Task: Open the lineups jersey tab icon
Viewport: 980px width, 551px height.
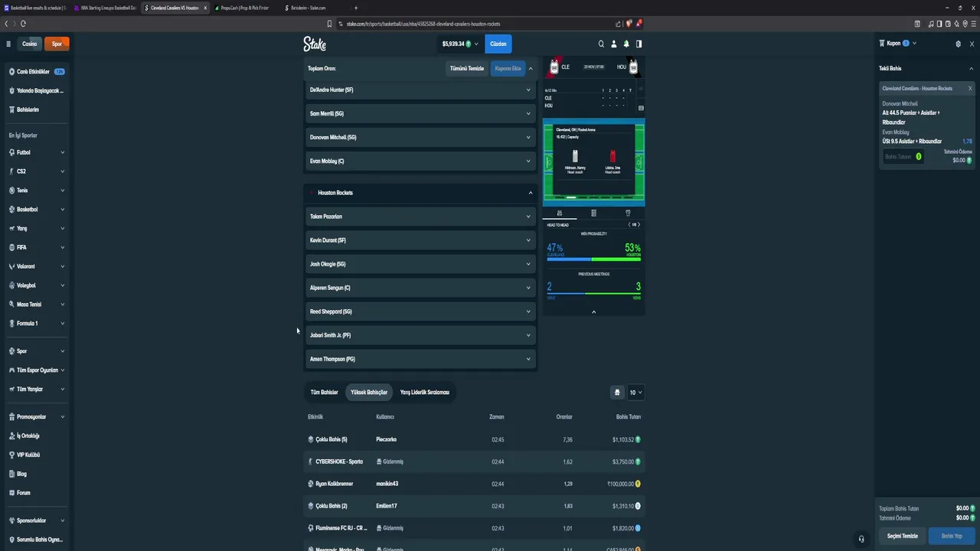Action: [628, 213]
